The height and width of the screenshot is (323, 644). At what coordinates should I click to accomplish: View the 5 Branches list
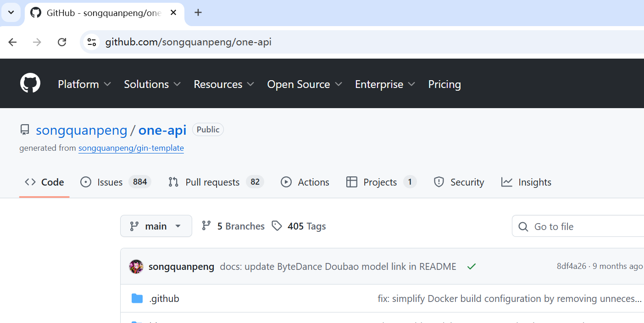[233, 226]
